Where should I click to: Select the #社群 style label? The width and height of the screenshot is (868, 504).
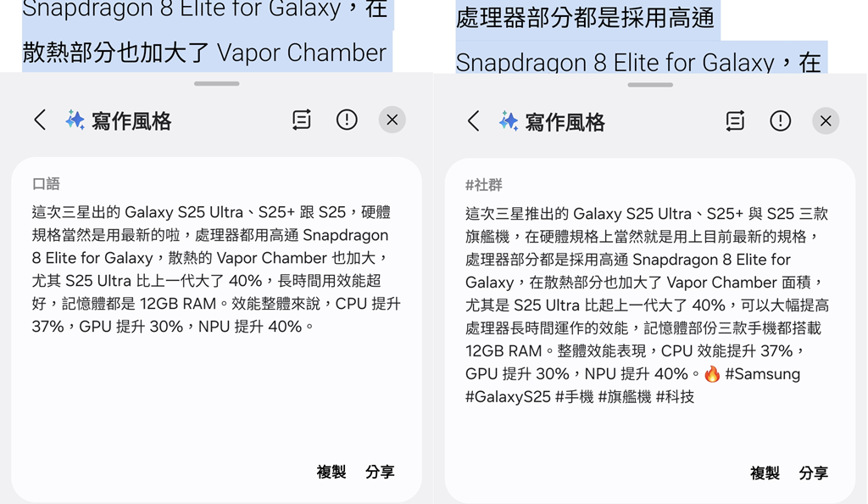click(484, 185)
